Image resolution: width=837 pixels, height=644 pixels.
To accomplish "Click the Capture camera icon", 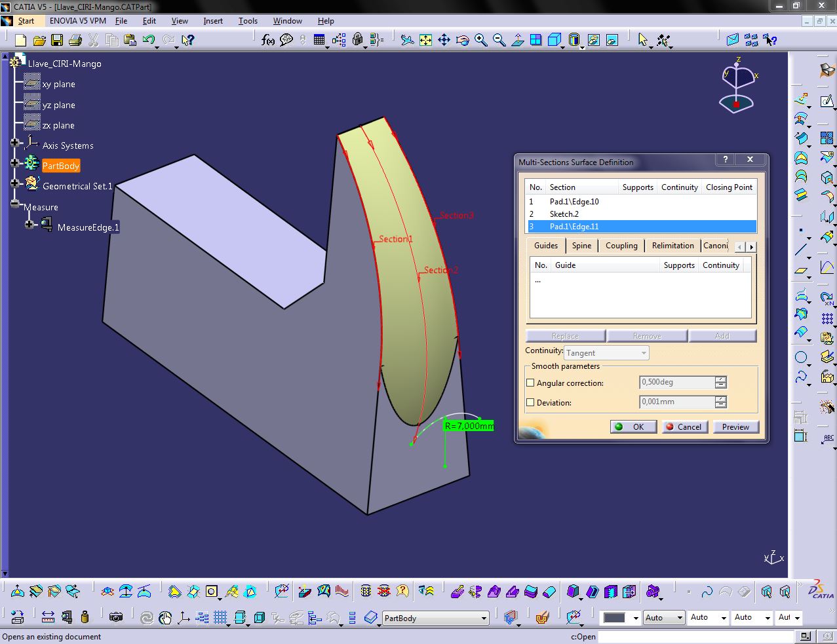I will tap(116, 617).
